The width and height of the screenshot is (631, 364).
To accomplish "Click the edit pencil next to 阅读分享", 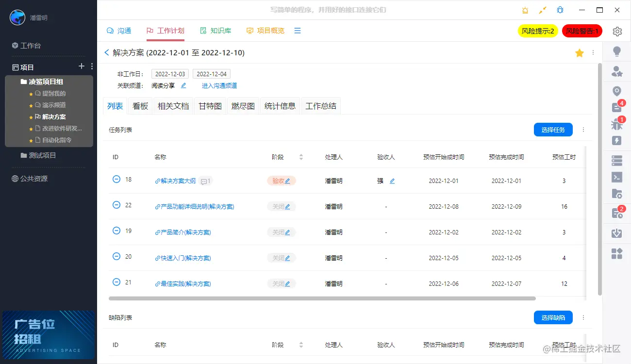I will tap(183, 86).
